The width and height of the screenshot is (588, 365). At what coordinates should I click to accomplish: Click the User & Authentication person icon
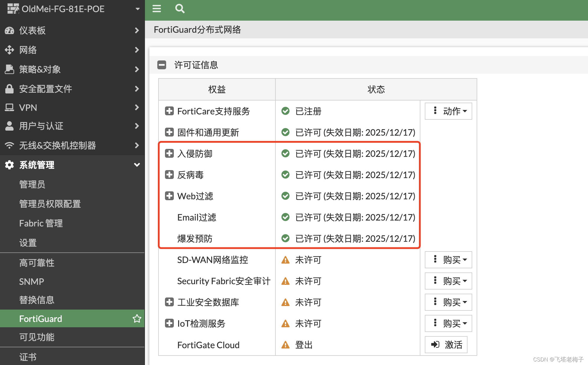tap(9, 126)
